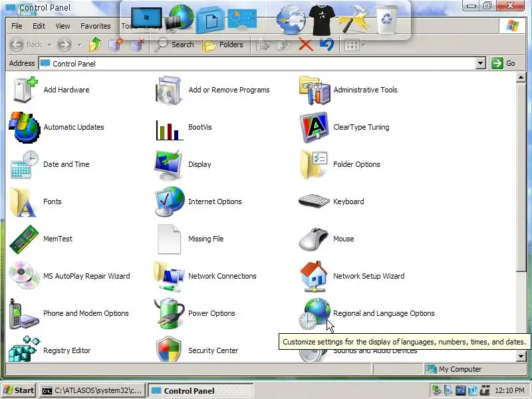The height and width of the screenshot is (399, 532).
Task: Open Automatic Updates
Action: (x=57, y=127)
